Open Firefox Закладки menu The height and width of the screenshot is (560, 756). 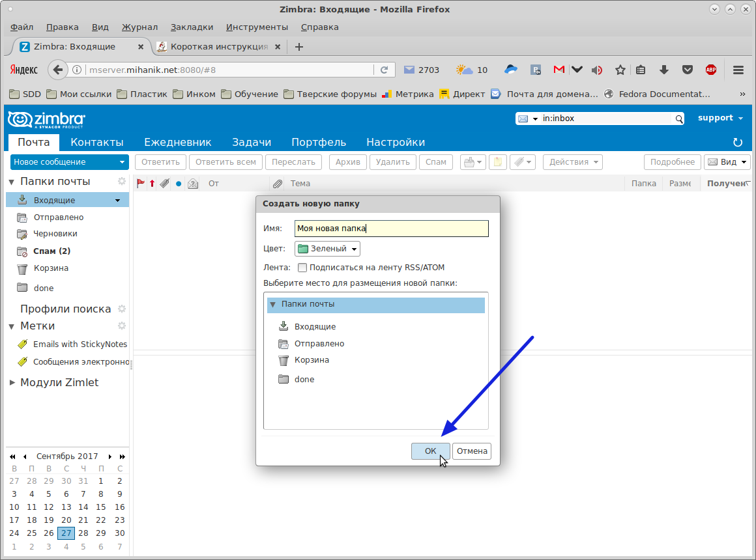click(192, 27)
